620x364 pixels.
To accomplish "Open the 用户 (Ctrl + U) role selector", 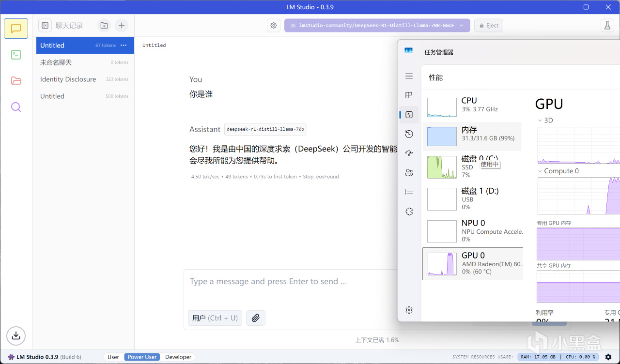I will click(215, 318).
